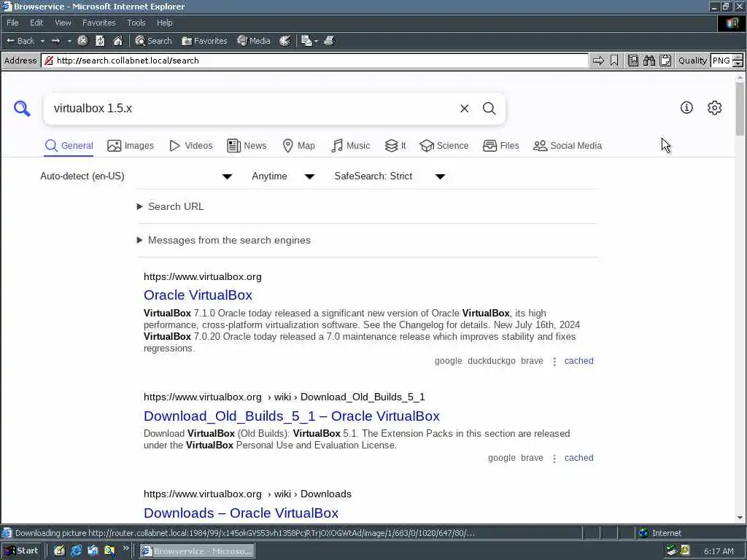Click the address bar URL field
This screenshot has width=747, height=560.
coord(314,61)
